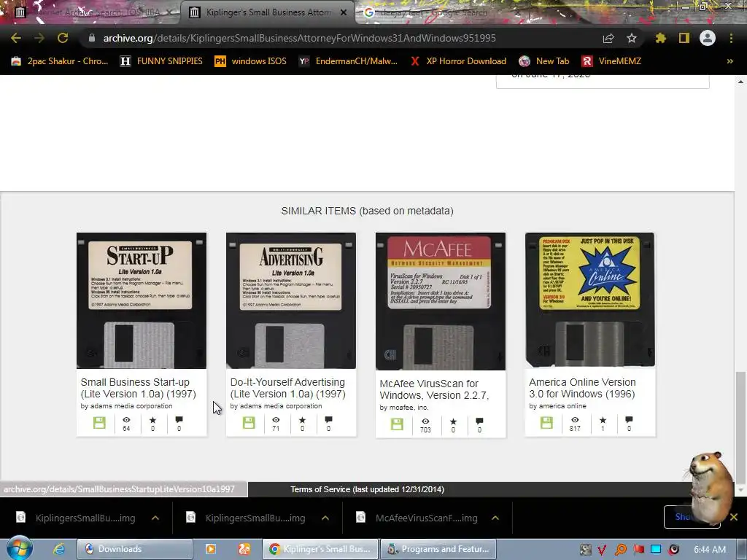Click the Small Business Start-up title link
The image size is (747, 560).
coord(138,388)
